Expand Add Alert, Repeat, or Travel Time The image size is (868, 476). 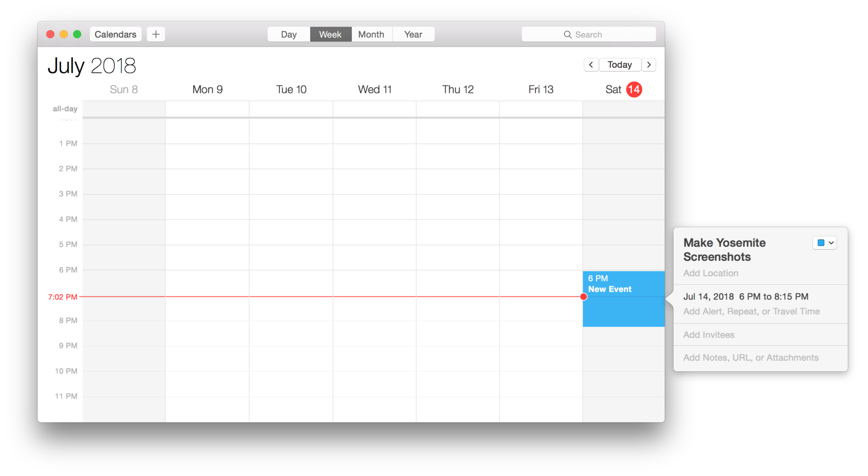751,311
